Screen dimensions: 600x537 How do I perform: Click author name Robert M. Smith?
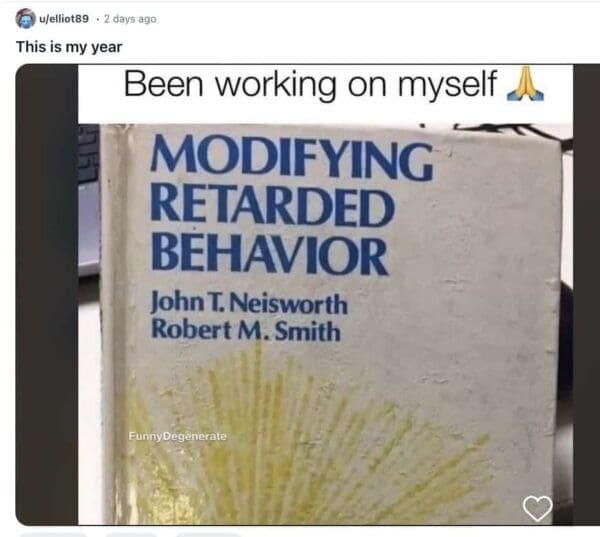point(246,330)
